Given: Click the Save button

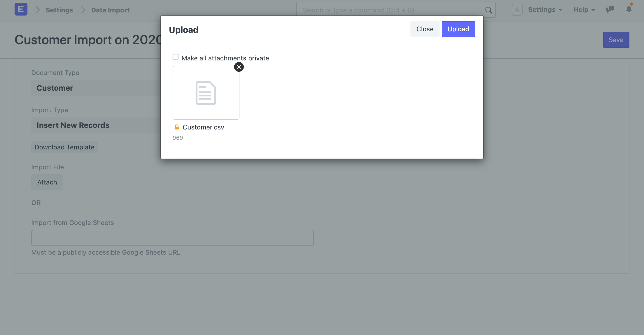Looking at the screenshot, I should pos(616,40).
